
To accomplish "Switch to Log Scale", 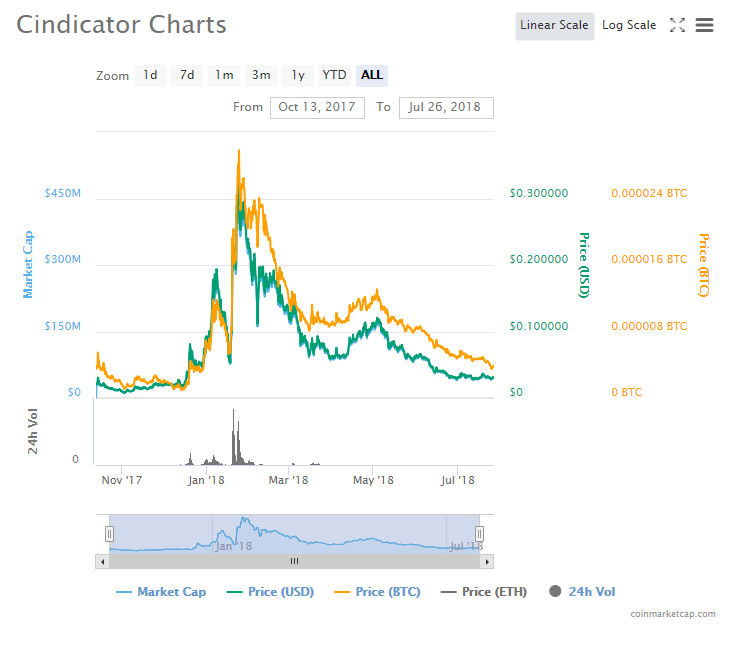I will [x=629, y=26].
